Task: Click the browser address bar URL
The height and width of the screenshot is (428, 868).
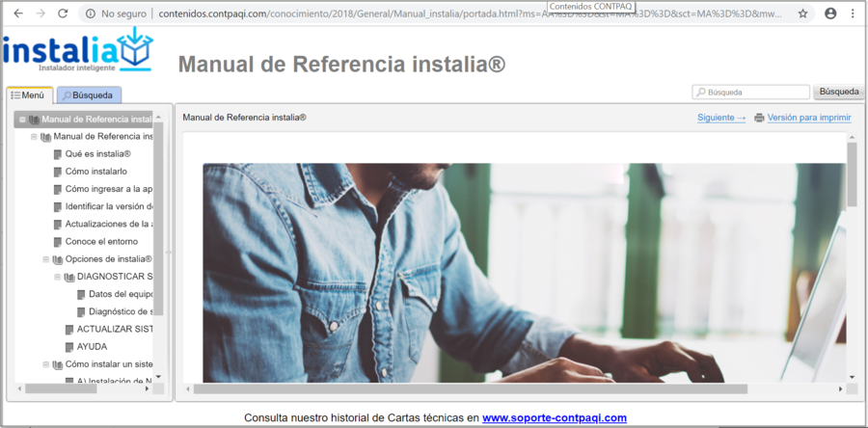Action: [471, 13]
